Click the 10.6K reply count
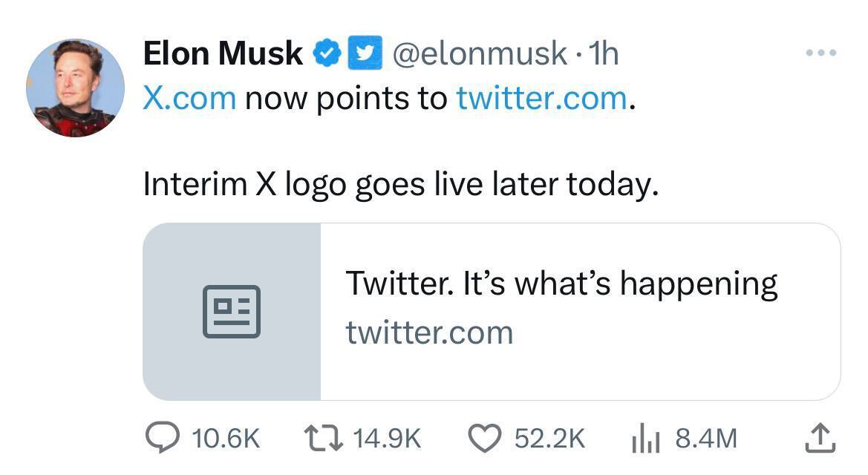868x475 pixels. (x=226, y=439)
